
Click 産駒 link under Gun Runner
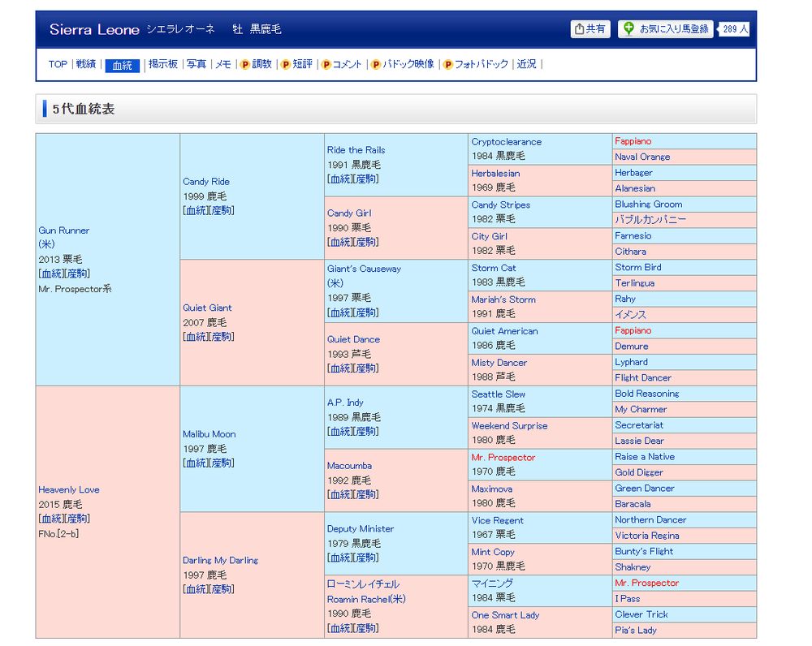pos(78,273)
